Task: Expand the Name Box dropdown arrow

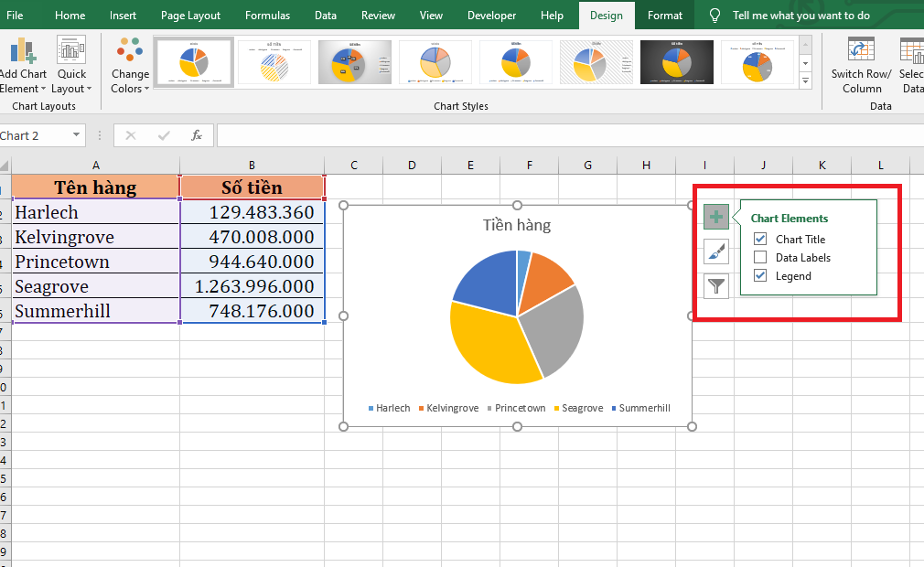Action: [x=76, y=135]
